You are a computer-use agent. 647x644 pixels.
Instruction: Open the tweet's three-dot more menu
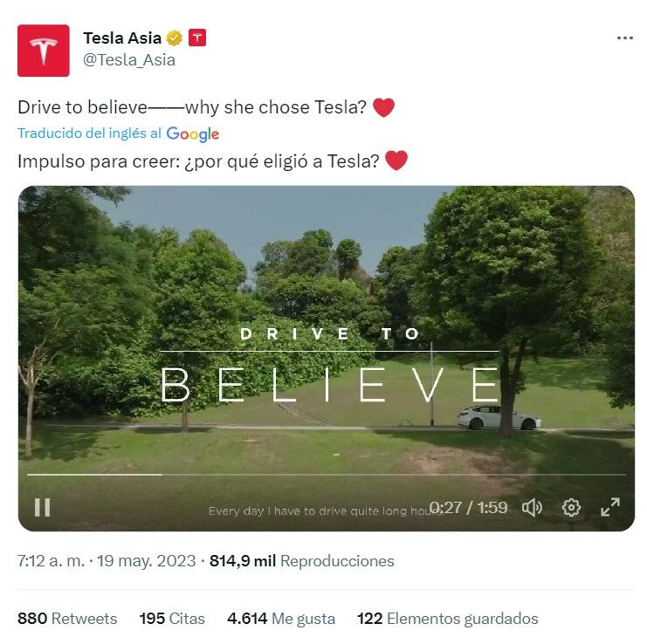tap(624, 38)
